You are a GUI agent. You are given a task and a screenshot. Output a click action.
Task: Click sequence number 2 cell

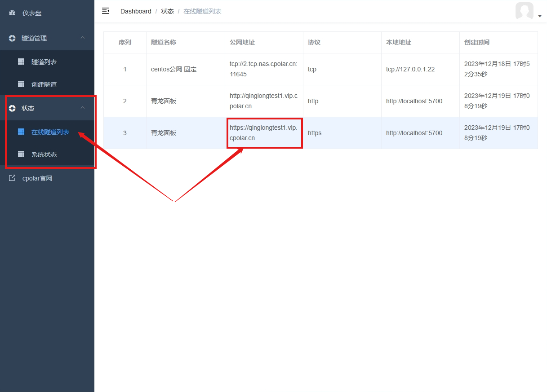click(125, 101)
